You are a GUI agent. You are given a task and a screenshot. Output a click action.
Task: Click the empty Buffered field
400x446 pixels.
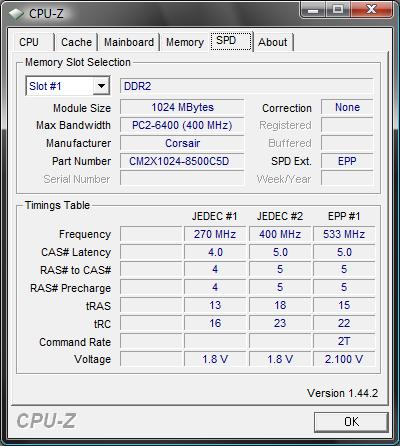pos(347,143)
